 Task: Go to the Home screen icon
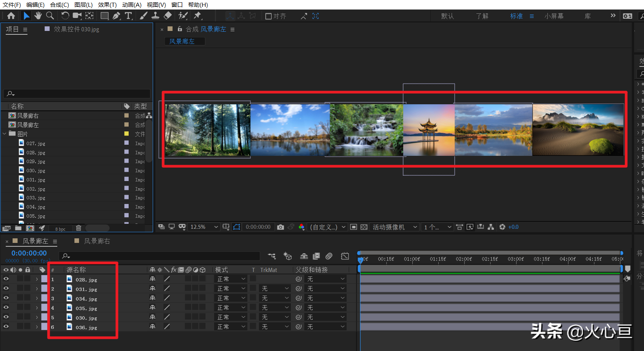click(x=11, y=16)
